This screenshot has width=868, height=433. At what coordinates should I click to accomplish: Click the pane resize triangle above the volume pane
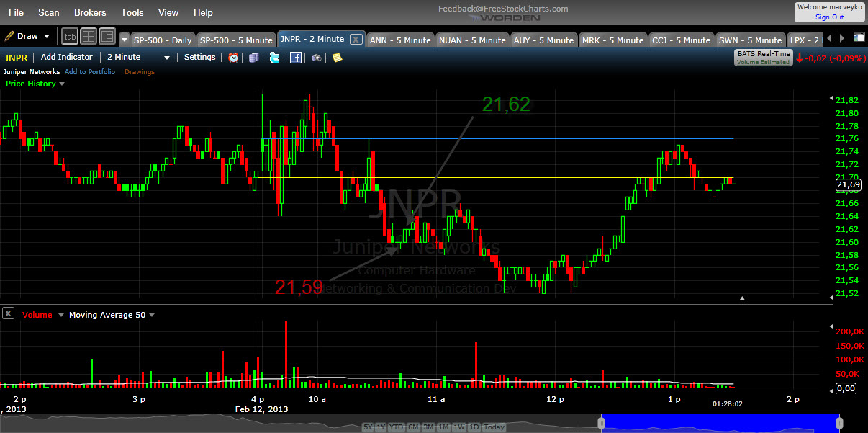[742, 298]
